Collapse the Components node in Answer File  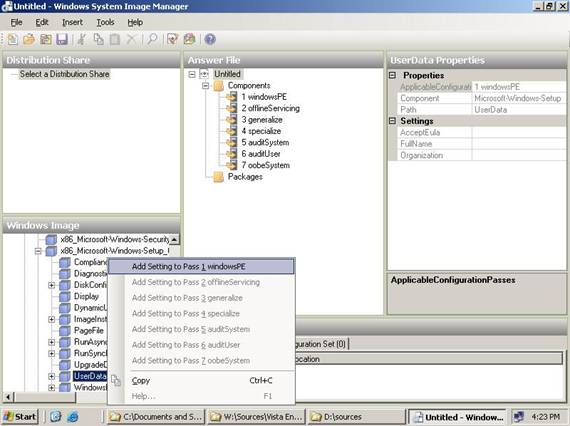tap(205, 86)
